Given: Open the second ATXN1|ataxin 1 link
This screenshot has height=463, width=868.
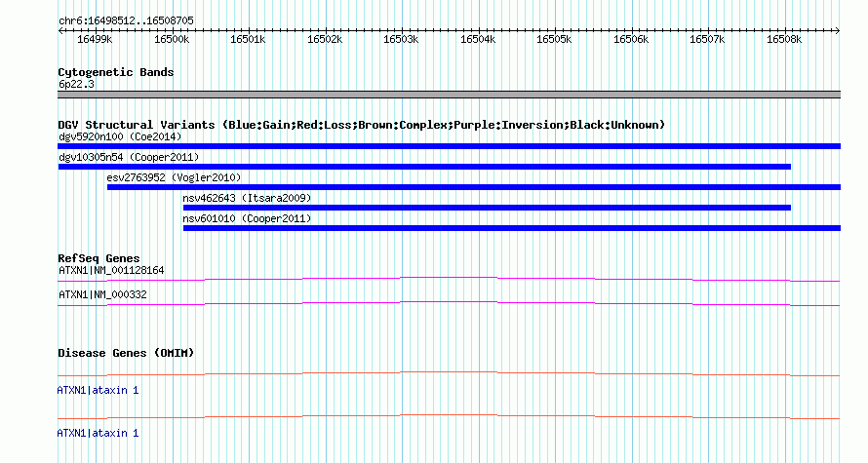Looking at the screenshot, I should (x=98, y=433).
